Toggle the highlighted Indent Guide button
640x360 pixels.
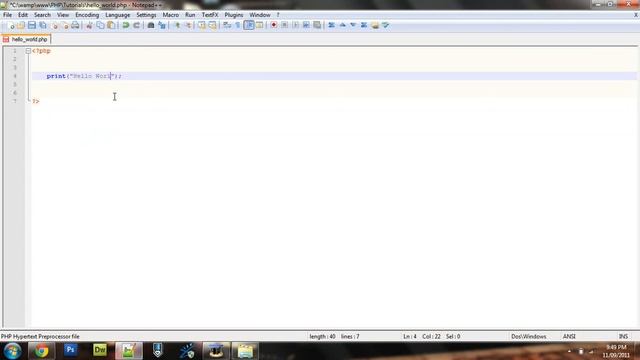click(x=249, y=25)
